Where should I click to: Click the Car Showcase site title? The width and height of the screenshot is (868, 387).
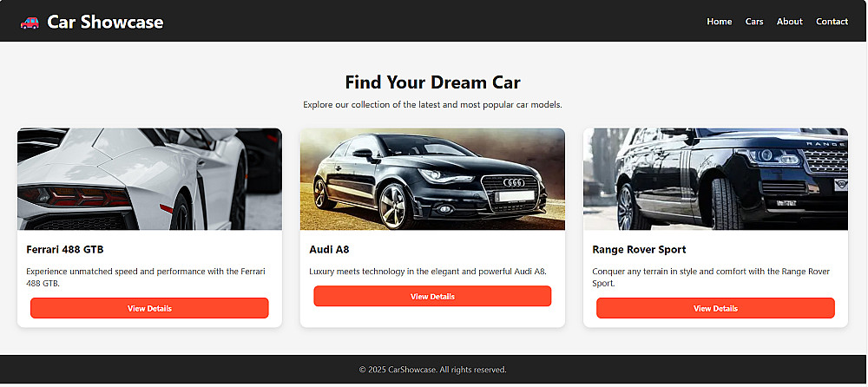(105, 22)
